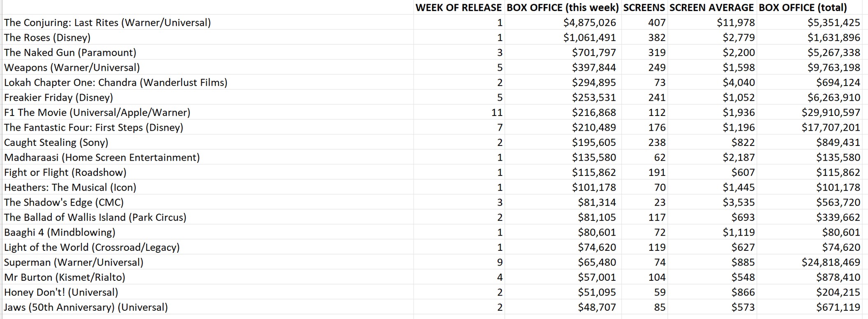Select the SCREEN AVERAGE header cell

712,7
